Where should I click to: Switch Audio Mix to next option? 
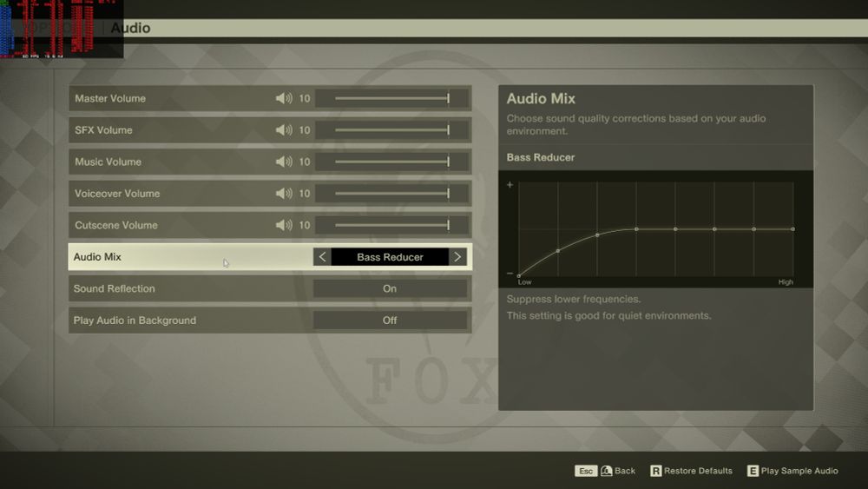pos(457,257)
